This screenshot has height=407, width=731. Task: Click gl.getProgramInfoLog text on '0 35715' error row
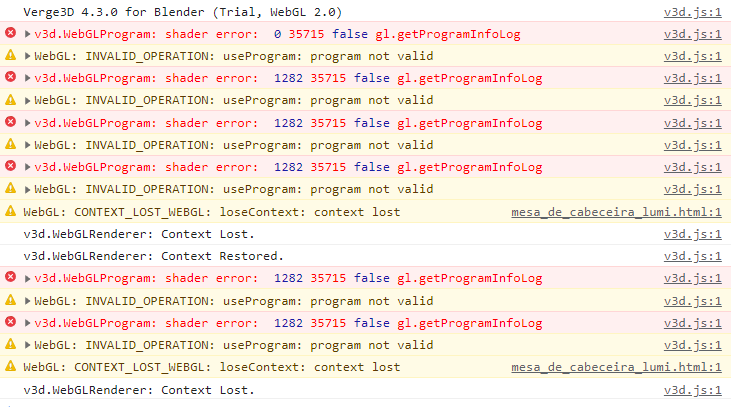pos(448,34)
